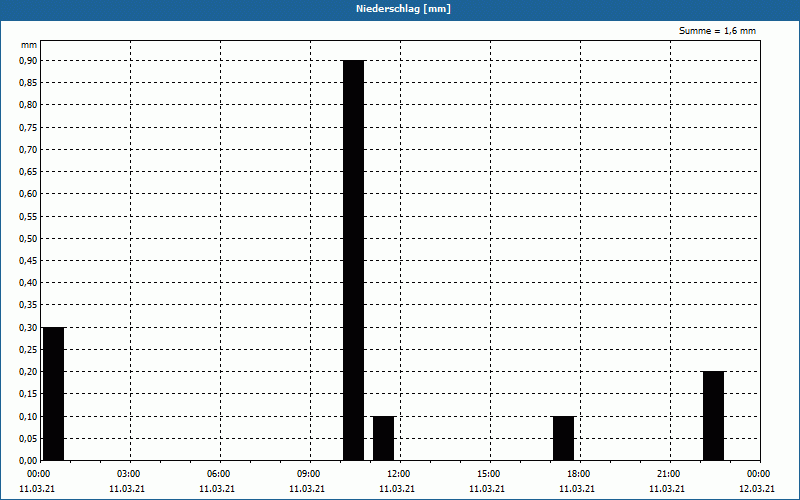Click the 00:00 time label dated 11.03.21

tap(38, 474)
